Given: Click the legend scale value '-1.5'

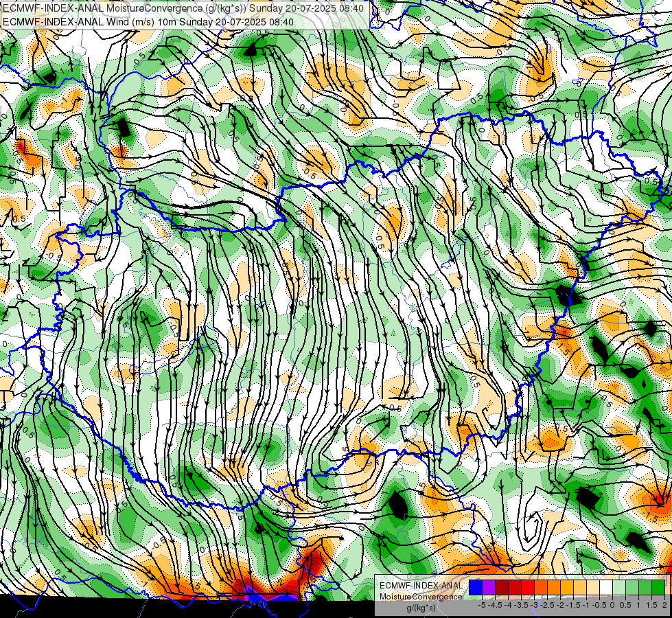Looking at the screenshot, I should click(x=573, y=605).
